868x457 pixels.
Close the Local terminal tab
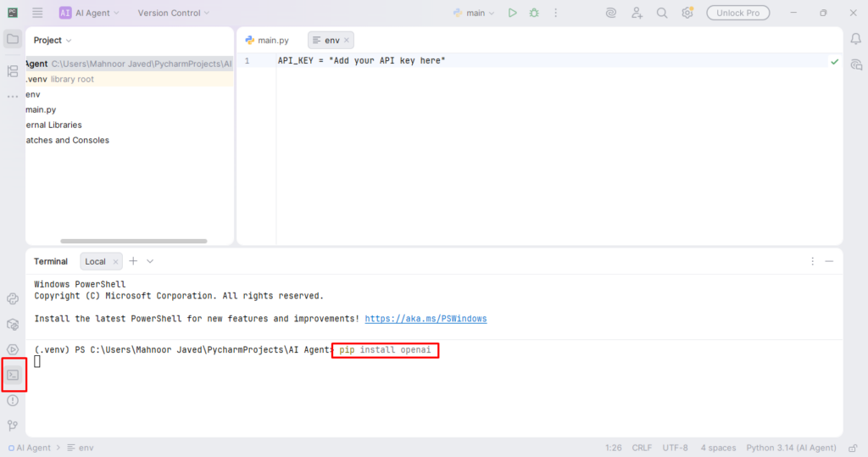(x=115, y=261)
